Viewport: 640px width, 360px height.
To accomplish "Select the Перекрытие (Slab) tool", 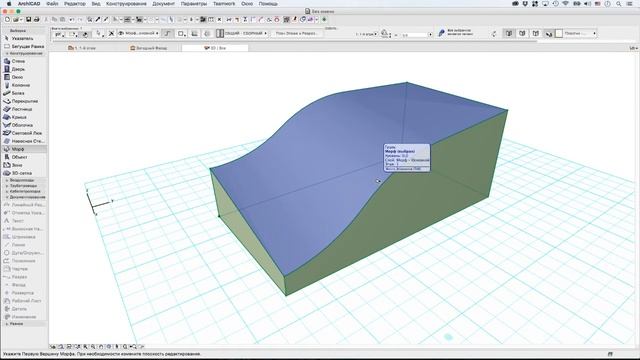I will (x=24, y=101).
